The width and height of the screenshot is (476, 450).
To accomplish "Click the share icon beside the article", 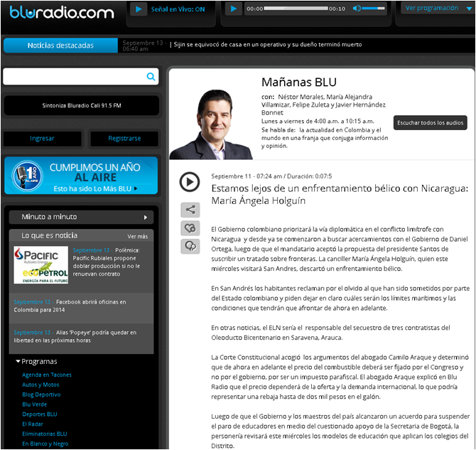I will click(190, 210).
